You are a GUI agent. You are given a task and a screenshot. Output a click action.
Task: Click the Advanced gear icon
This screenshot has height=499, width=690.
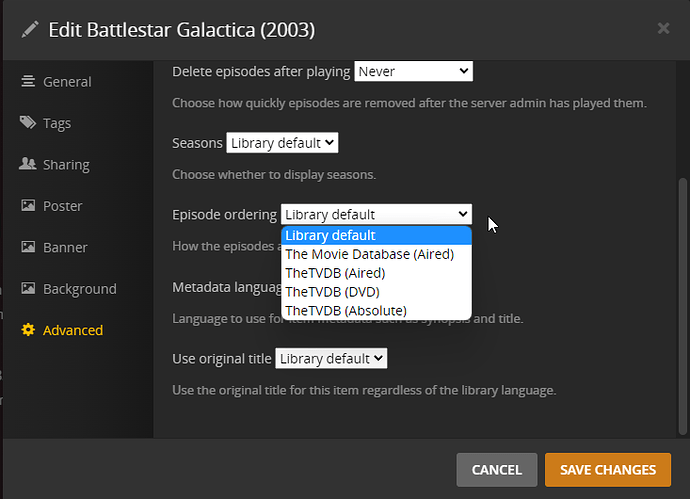(28, 330)
